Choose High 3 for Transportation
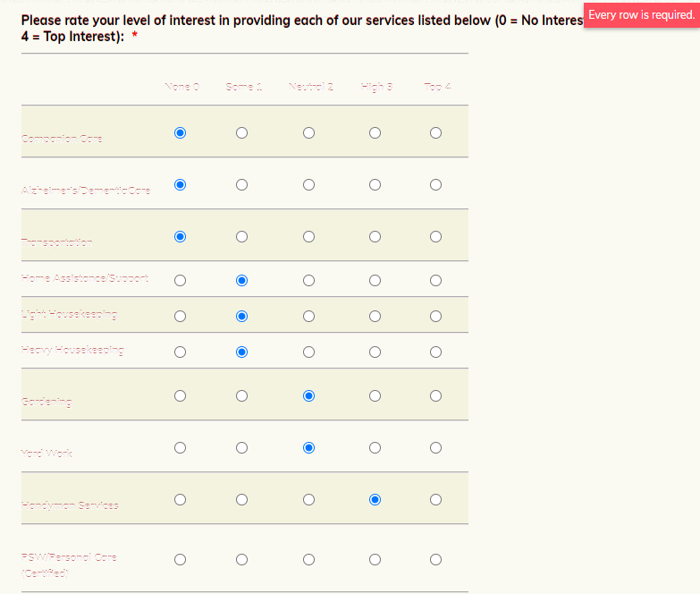 375,237
